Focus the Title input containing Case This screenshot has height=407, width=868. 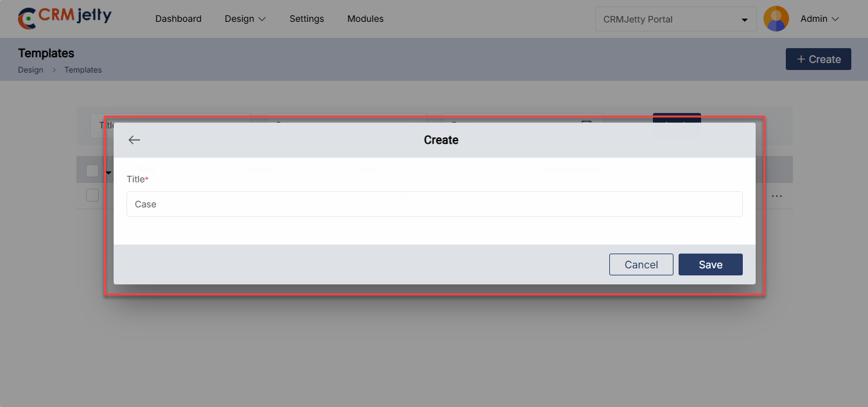click(434, 204)
